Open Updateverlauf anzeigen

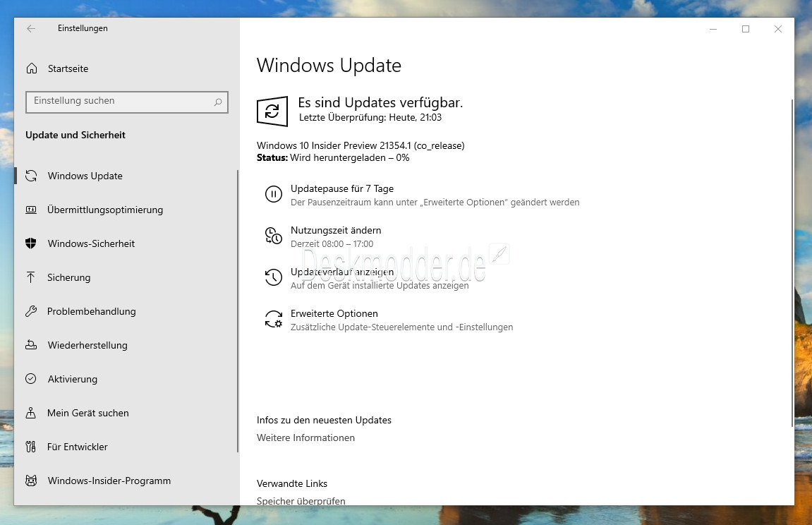341,272
